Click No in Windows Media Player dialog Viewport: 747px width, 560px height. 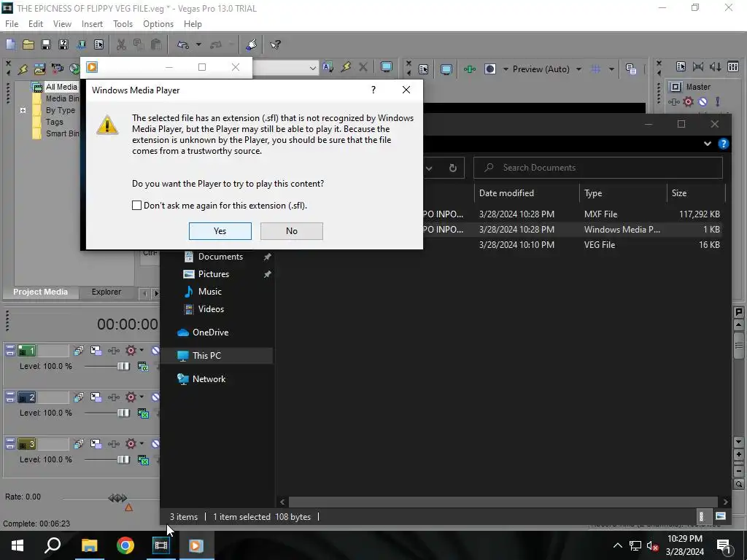point(292,231)
